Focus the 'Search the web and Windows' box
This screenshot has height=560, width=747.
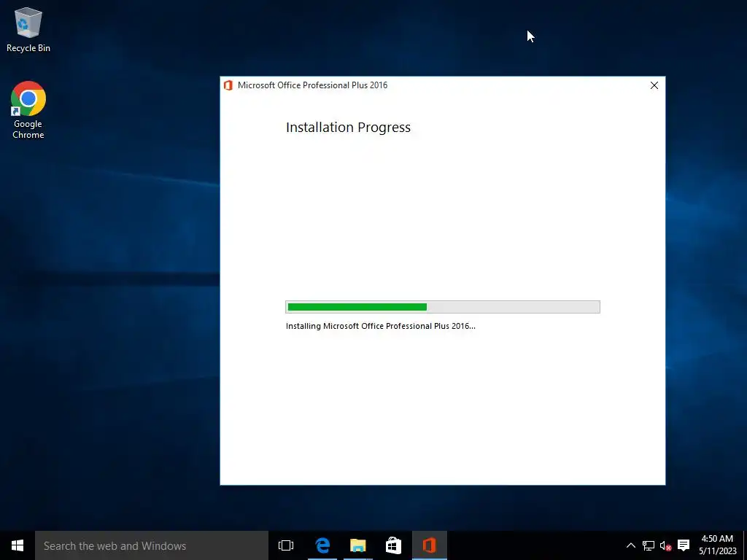point(152,545)
